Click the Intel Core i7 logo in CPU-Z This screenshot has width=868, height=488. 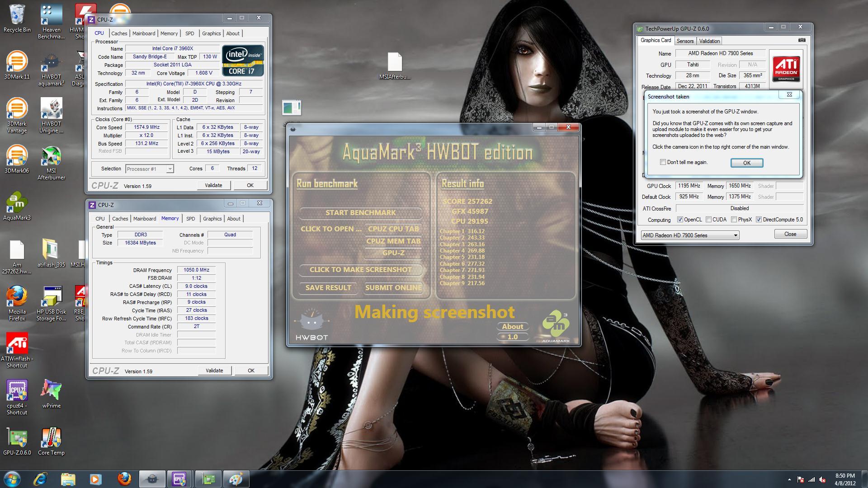click(x=243, y=61)
